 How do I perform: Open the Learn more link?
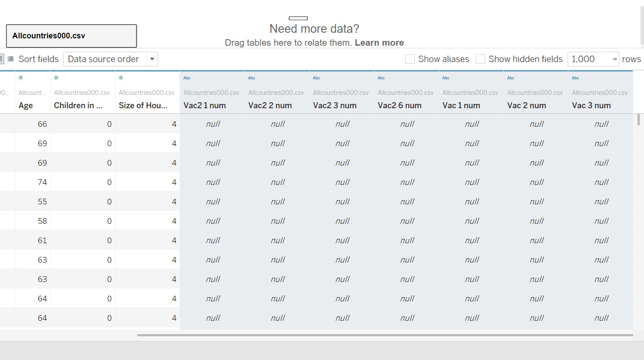tap(379, 43)
